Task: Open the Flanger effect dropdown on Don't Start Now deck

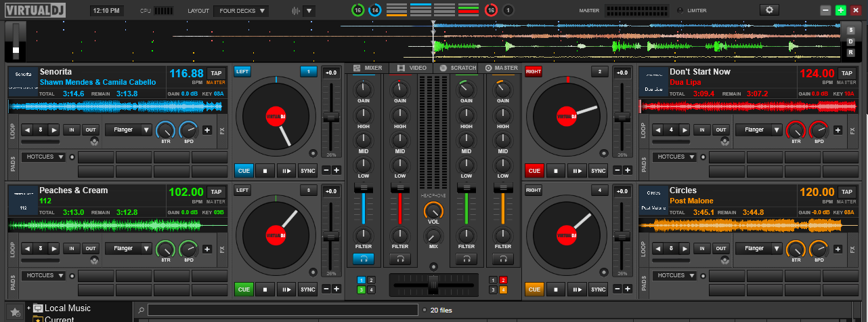Action: click(758, 130)
